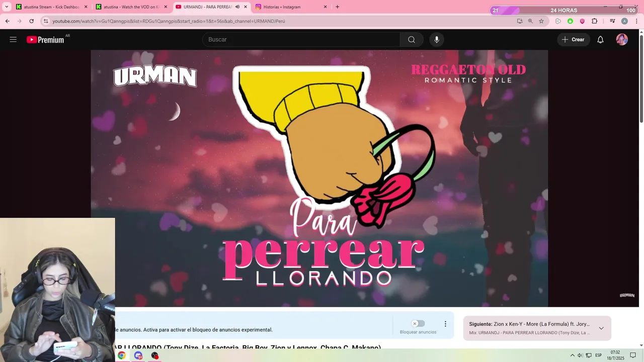Screen dimensions: 644x362
Task: Open the black and red taskbar app
Action: click(155, 355)
